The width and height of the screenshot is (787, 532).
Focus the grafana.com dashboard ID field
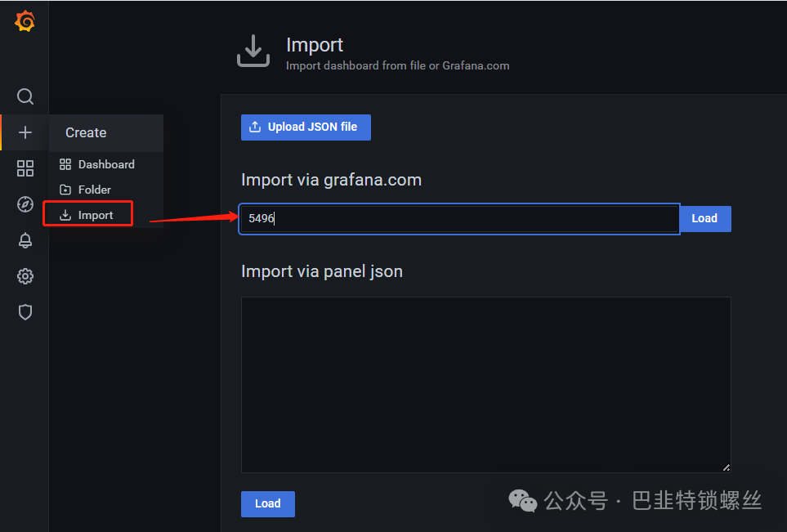coord(459,218)
